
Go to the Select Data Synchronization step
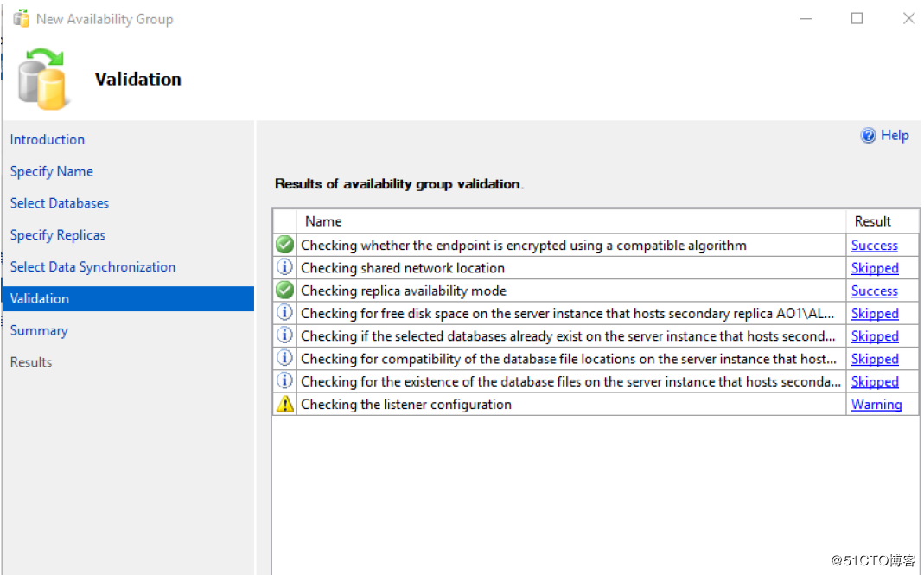point(92,267)
